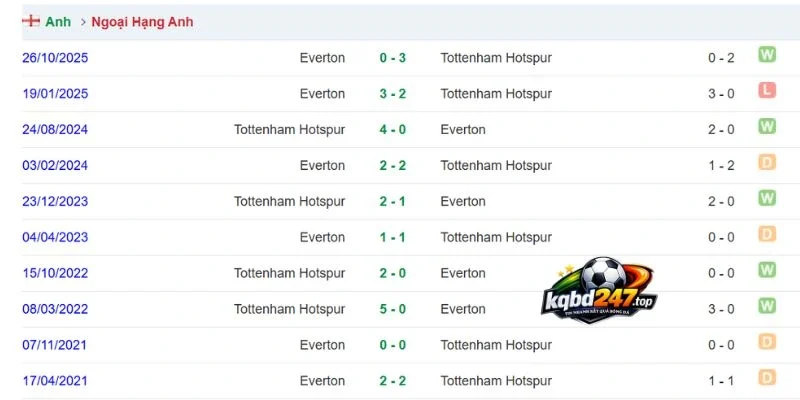Click the D badge for 17/04/2021 match
This screenshot has width=800, height=400.
[x=767, y=378]
